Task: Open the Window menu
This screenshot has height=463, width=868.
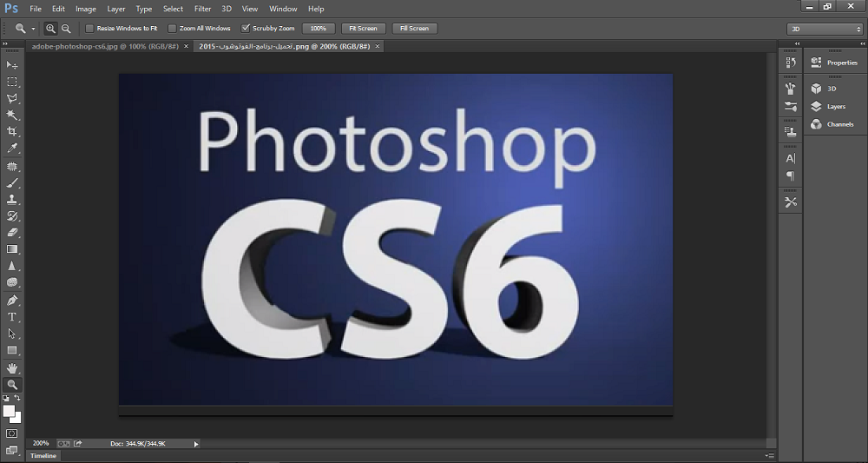Action: (x=283, y=9)
